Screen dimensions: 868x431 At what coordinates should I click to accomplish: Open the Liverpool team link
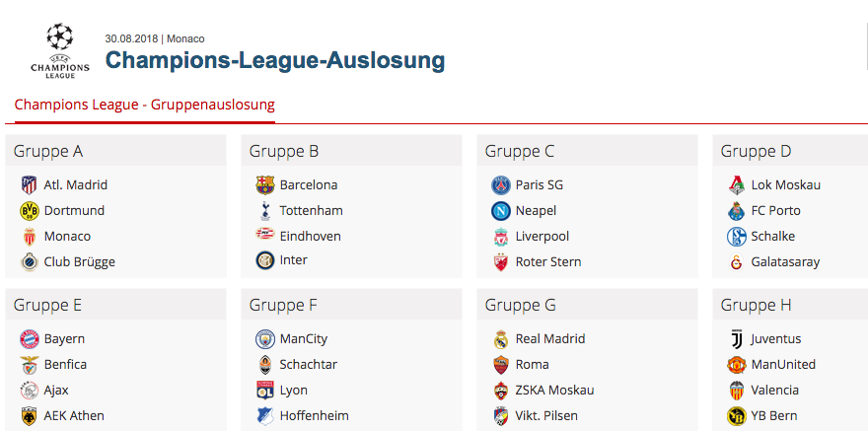tap(542, 237)
